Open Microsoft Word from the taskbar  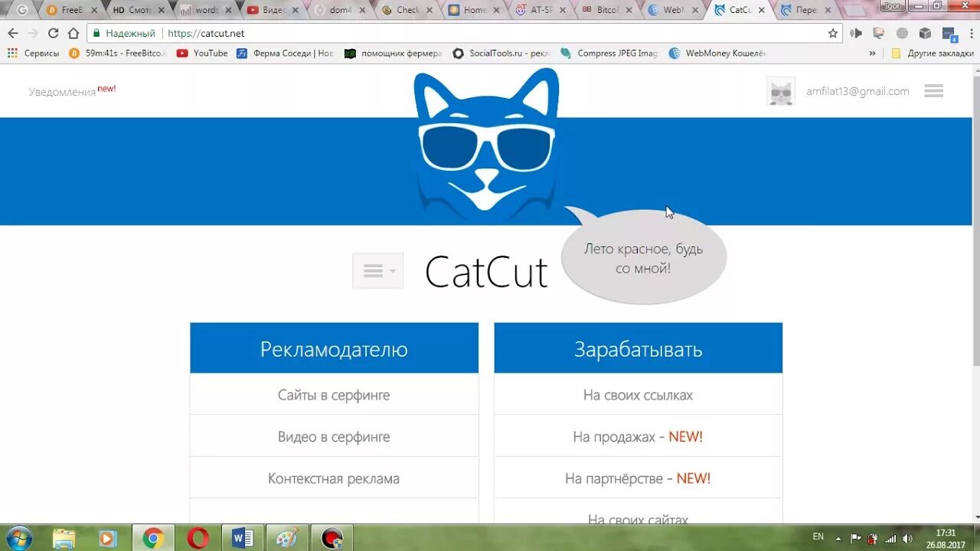242,538
